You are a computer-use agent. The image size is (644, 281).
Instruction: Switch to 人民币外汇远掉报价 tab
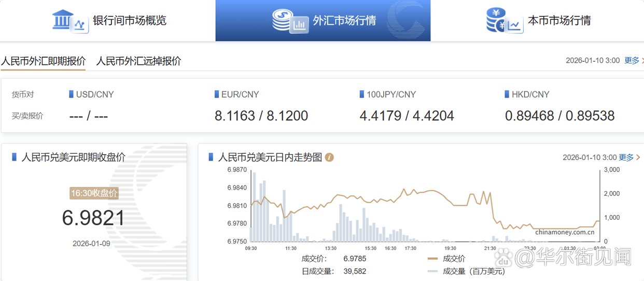[x=138, y=61]
